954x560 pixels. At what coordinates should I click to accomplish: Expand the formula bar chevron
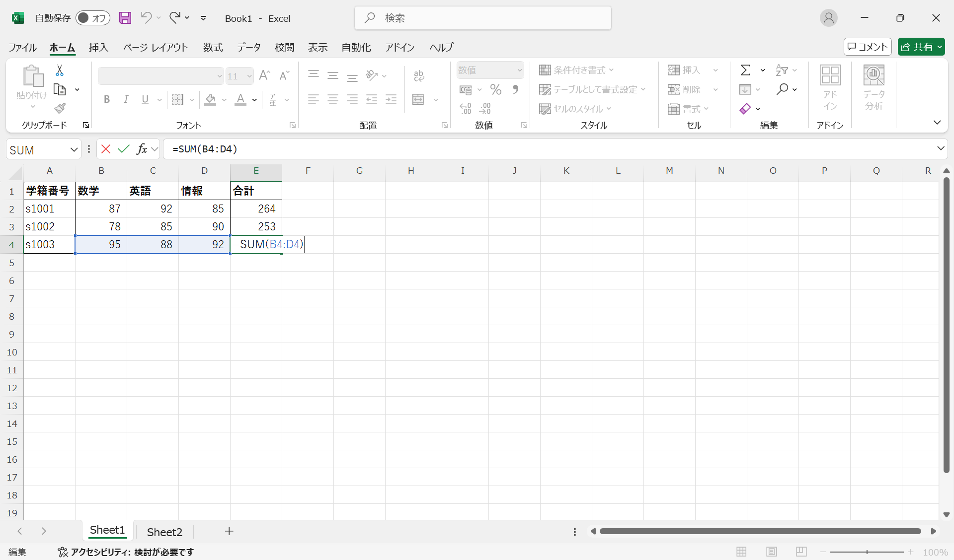(x=940, y=148)
